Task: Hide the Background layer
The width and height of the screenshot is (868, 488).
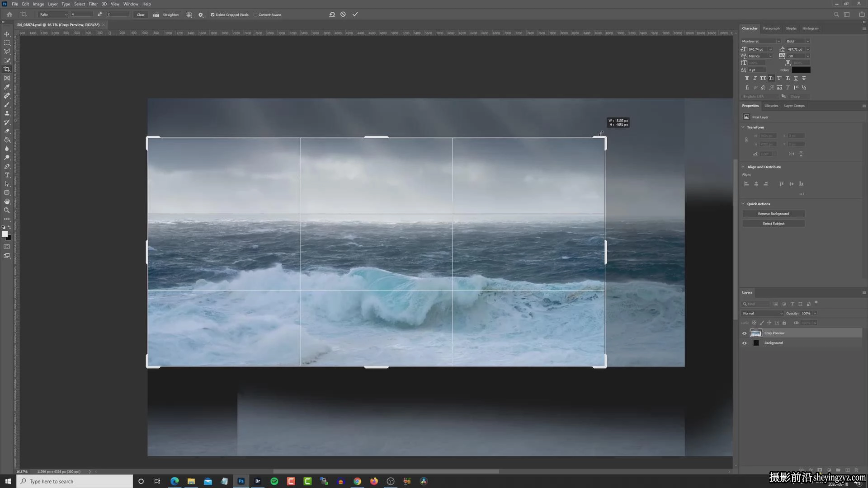Action: pyautogui.click(x=744, y=343)
